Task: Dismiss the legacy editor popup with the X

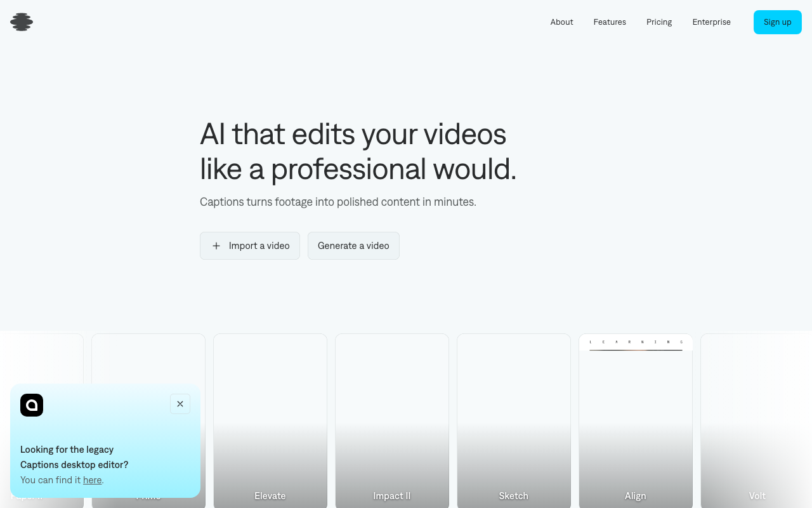Action: pyautogui.click(x=180, y=404)
